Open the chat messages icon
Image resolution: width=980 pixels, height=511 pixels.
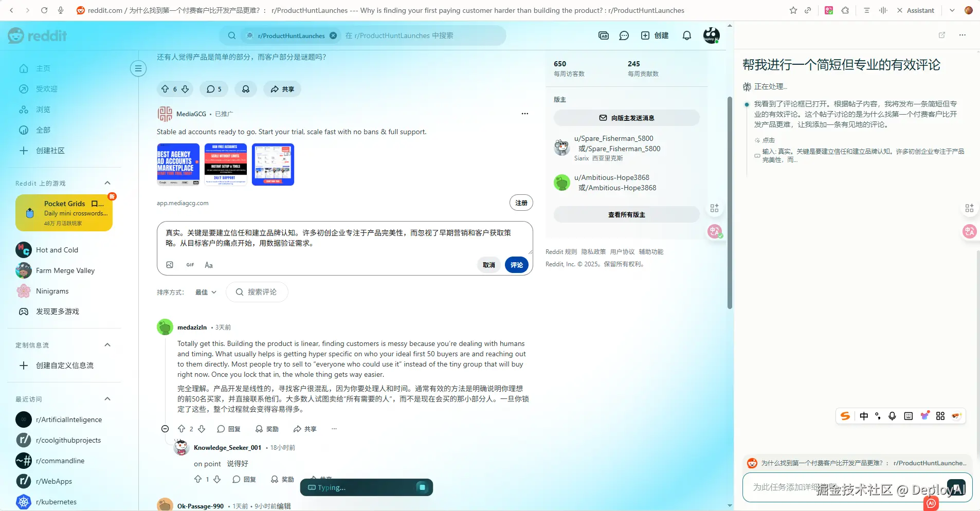point(623,35)
